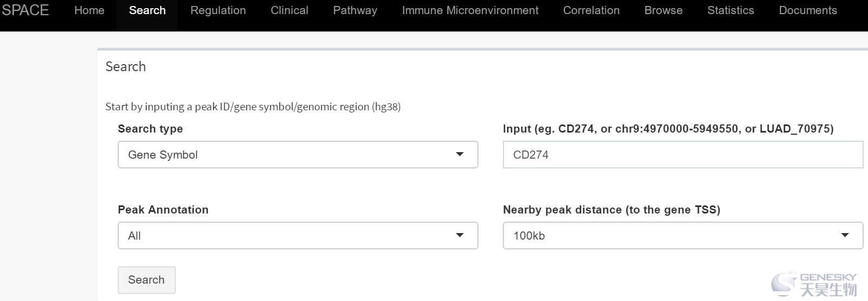Open the Correlation page
Image resolution: width=868 pixels, height=301 pixels.
click(x=591, y=10)
